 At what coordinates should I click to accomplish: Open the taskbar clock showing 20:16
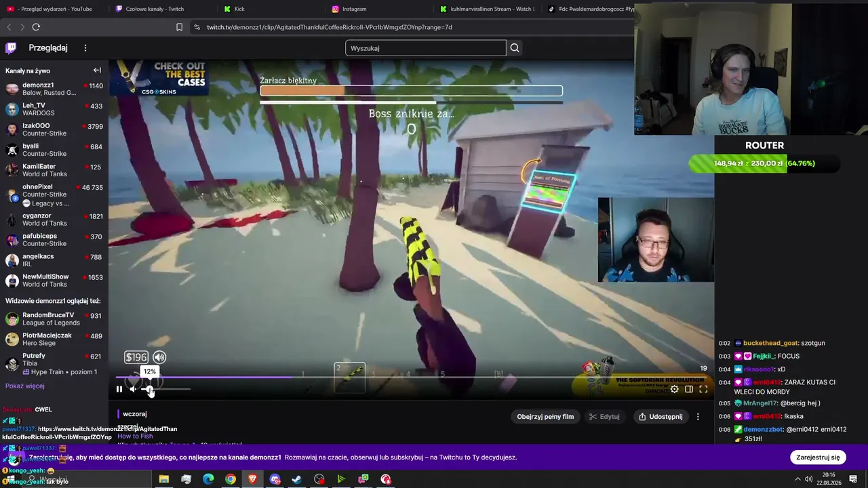coord(829,479)
